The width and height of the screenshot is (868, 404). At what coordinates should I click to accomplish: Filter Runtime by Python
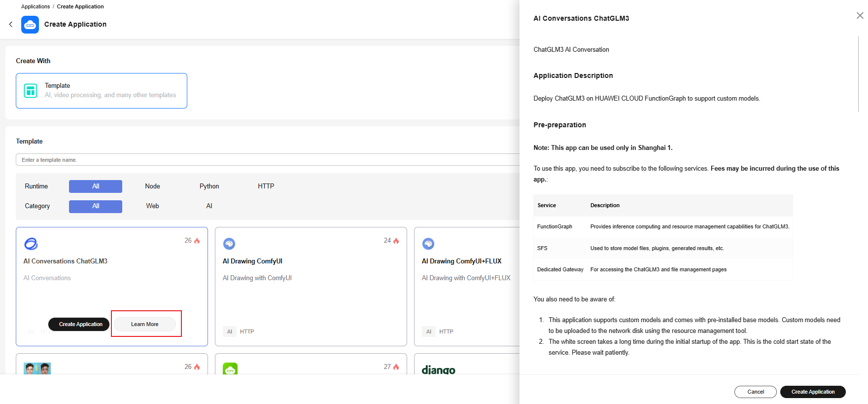click(209, 186)
